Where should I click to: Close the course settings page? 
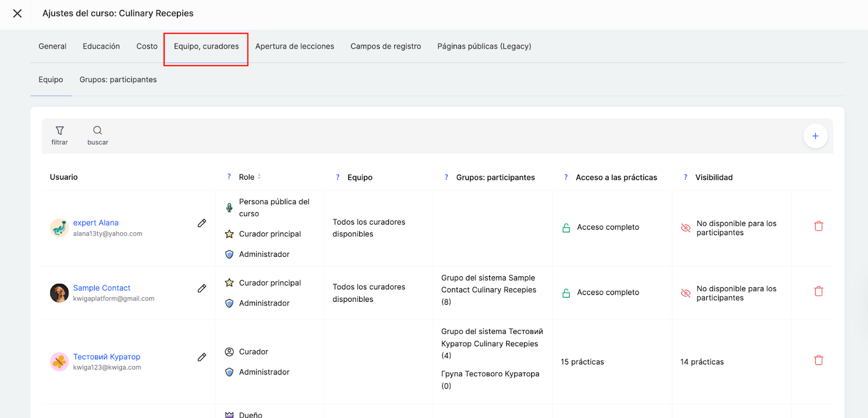tap(17, 14)
